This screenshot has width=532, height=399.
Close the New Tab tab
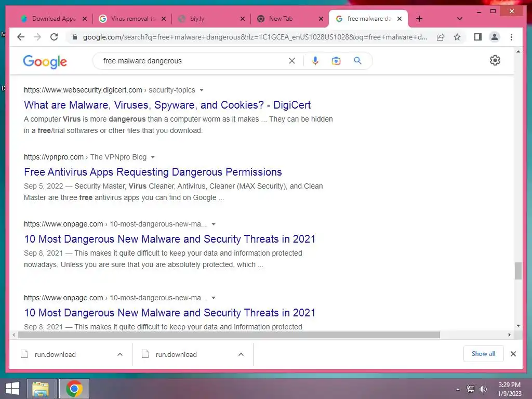point(321,19)
